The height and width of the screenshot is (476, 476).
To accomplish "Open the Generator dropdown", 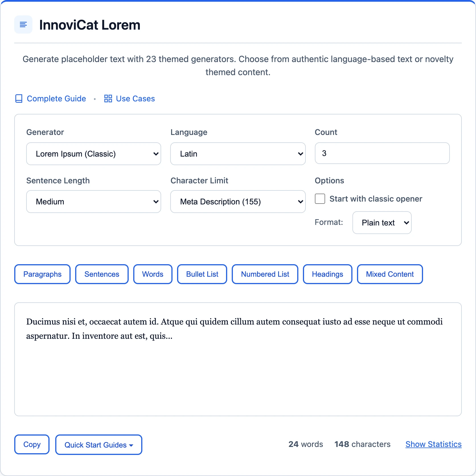I will tap(94, 154).
